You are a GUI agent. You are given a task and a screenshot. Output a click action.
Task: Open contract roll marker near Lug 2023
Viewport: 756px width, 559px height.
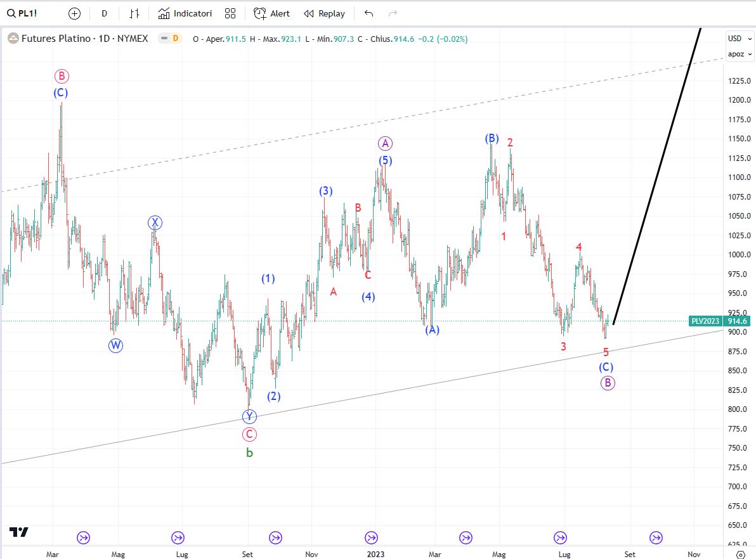coord(560,537)
